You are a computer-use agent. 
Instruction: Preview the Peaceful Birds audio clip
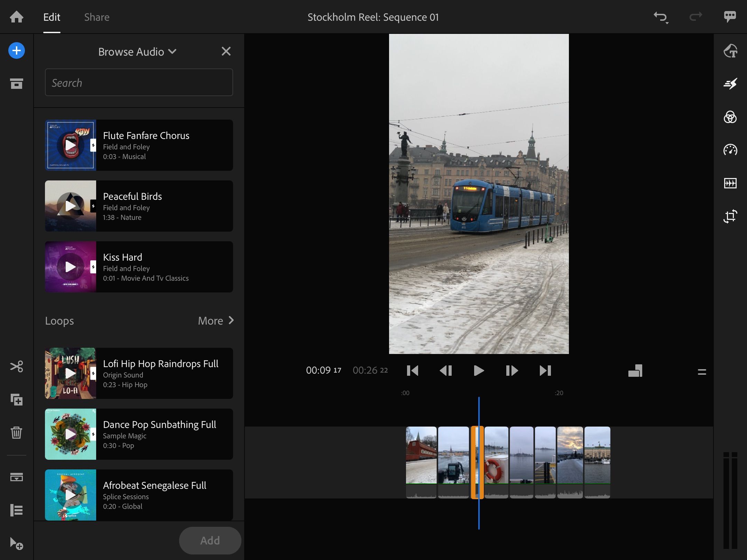pos(71,206)
